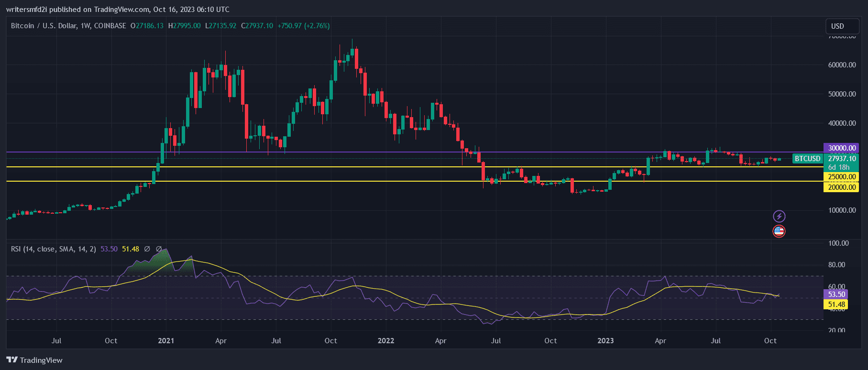Click the BTCUSD symbol tag on chart
The height and width of the screenshot is (370, 868).
807,159
